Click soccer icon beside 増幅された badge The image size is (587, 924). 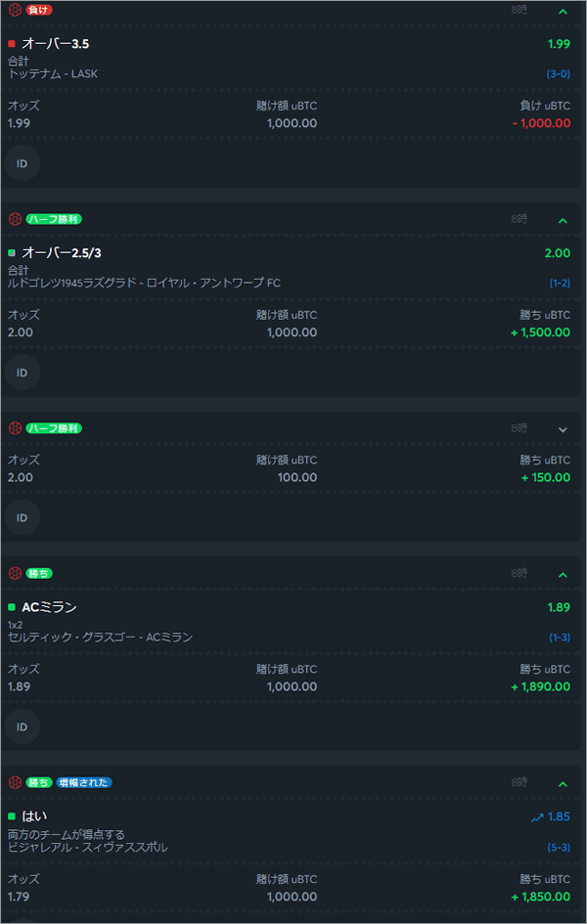pyautogui.click(x=15, y=782)
